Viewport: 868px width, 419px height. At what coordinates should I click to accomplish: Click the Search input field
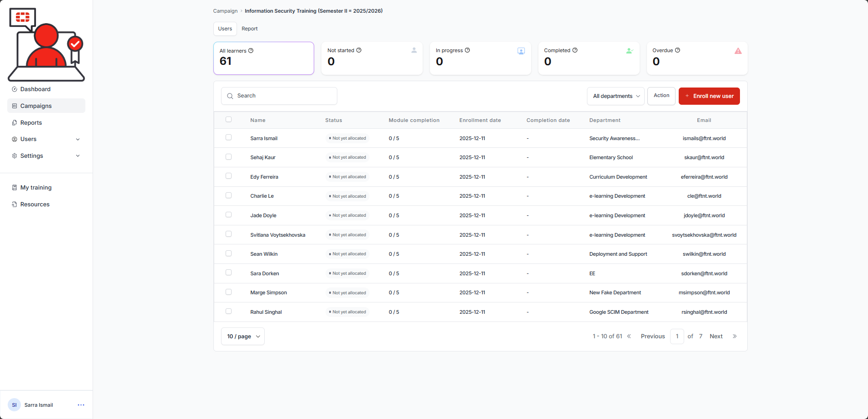[279, 96]
